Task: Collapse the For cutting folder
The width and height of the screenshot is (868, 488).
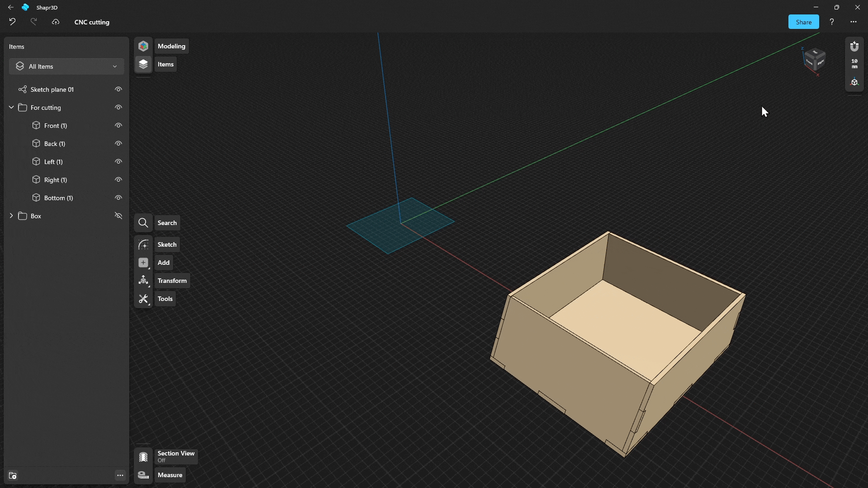Action: pyautogui.click(x=11, y=108)
